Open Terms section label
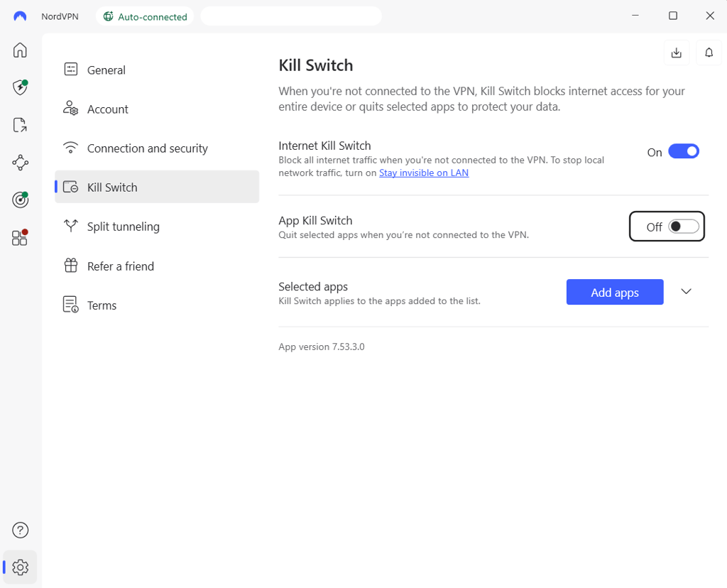 coord(102,305)
